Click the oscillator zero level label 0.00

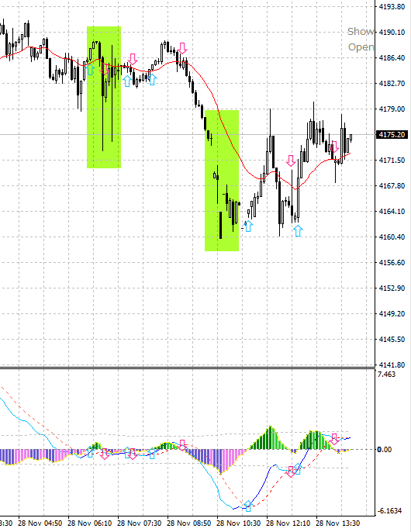tap(385, 450)
